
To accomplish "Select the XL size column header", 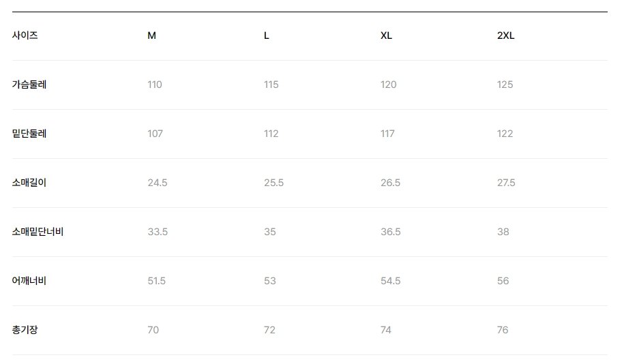I will (387, 35).
